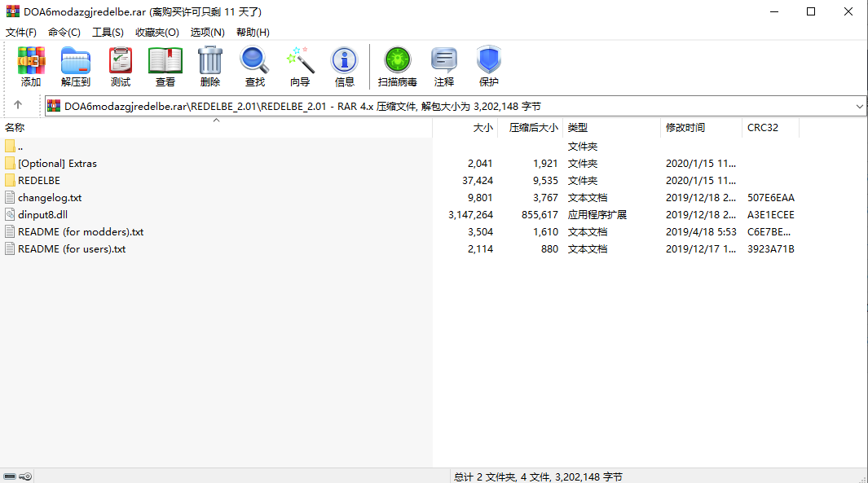
Task: Click the 查看 (View) book icon
Action: pos(165,60)
